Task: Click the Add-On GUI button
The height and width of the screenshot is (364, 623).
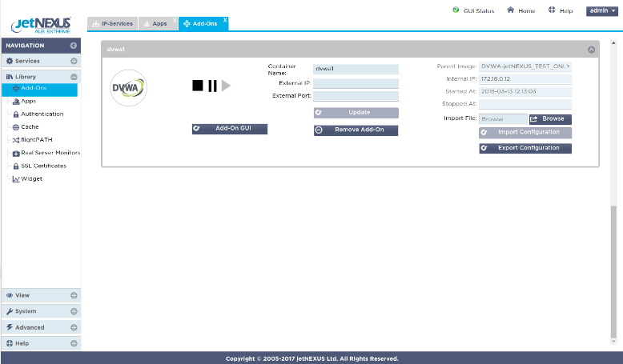Action: [x=229, y=129]
